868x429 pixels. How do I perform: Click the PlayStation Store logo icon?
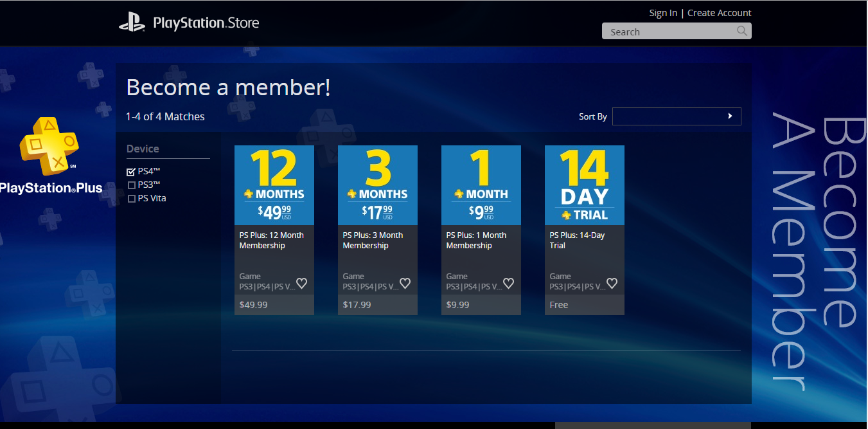[x=132, y=23]
